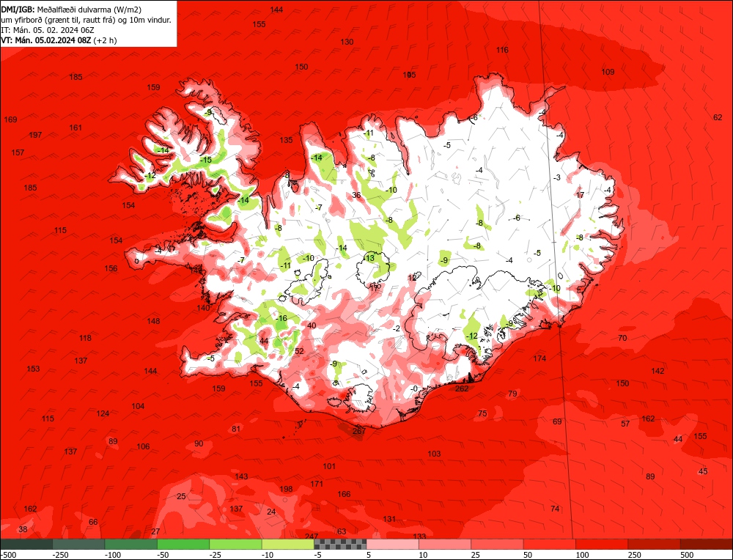The height and width of the screenshot is (560, 733).
Task: Select the dark red legend swatch right of 500
Action: 707,544
